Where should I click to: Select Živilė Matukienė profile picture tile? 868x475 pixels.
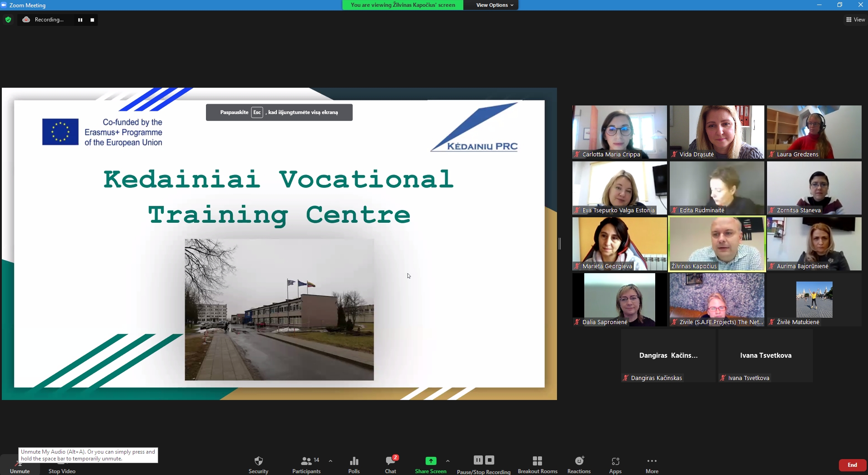[x=814, y=300]
